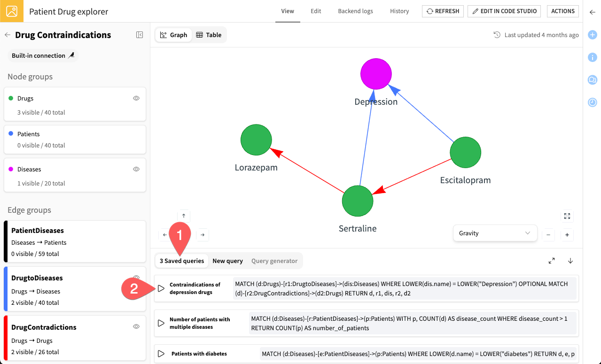The image size is (601, 364).
Task: Switch to the Backend logs tab
Action: pos(355,11)
